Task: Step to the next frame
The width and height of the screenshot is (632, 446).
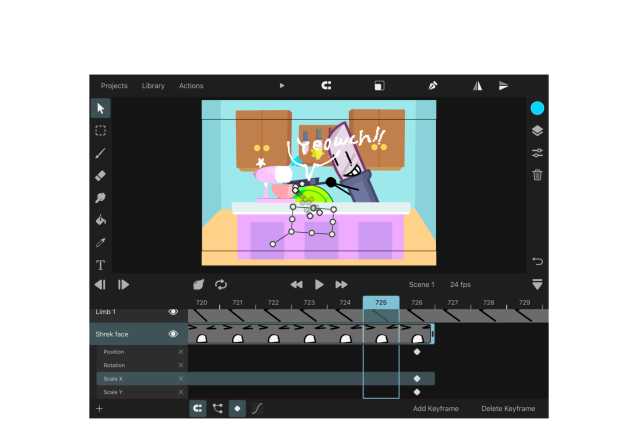Action: [x=123, y=285]
